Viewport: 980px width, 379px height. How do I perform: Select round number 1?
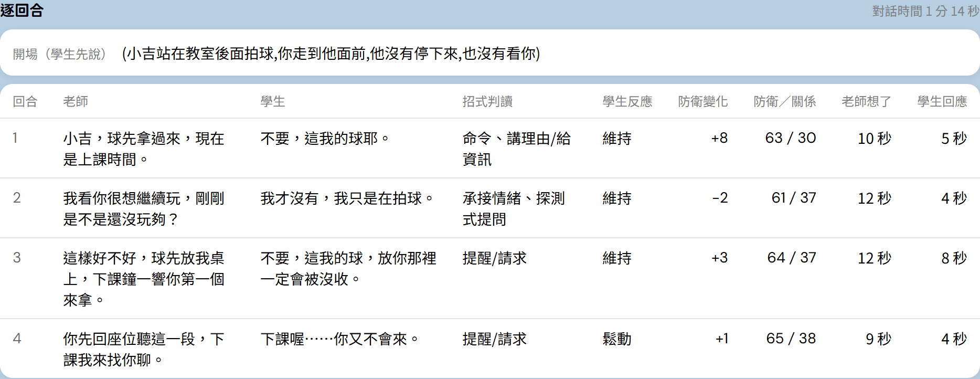coord(15,138)
